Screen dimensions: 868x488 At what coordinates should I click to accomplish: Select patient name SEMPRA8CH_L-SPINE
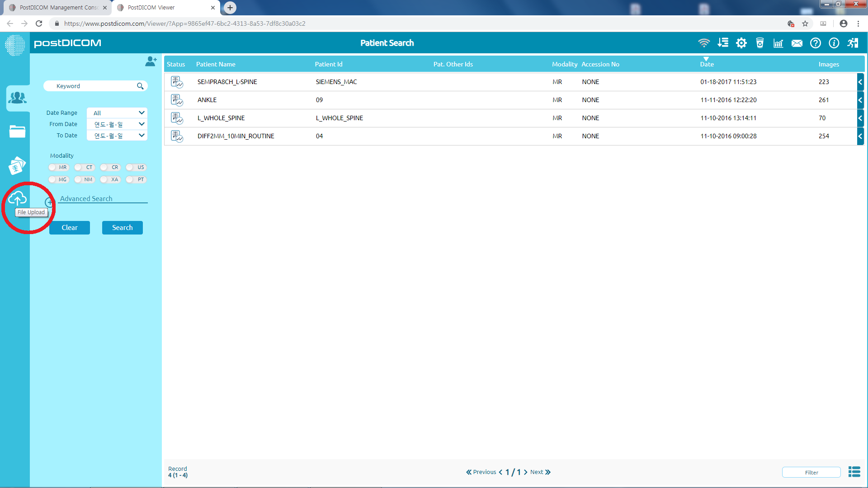(227, 82)
